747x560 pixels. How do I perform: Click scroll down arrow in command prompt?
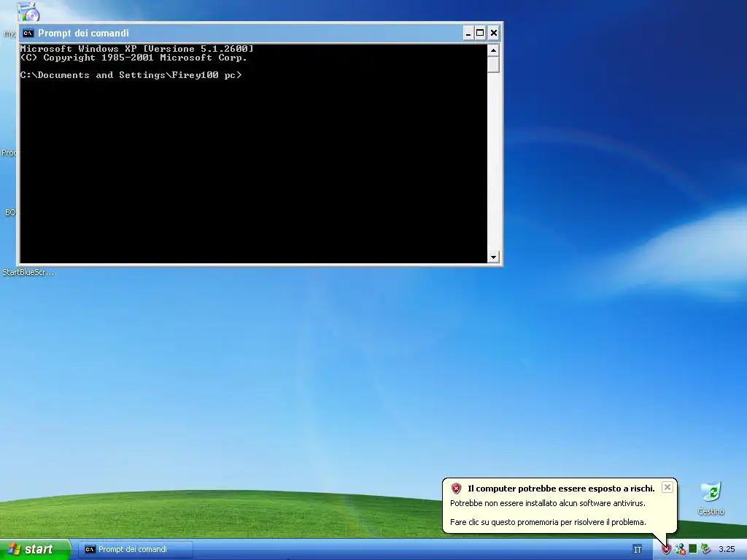[x=493, y=257]
